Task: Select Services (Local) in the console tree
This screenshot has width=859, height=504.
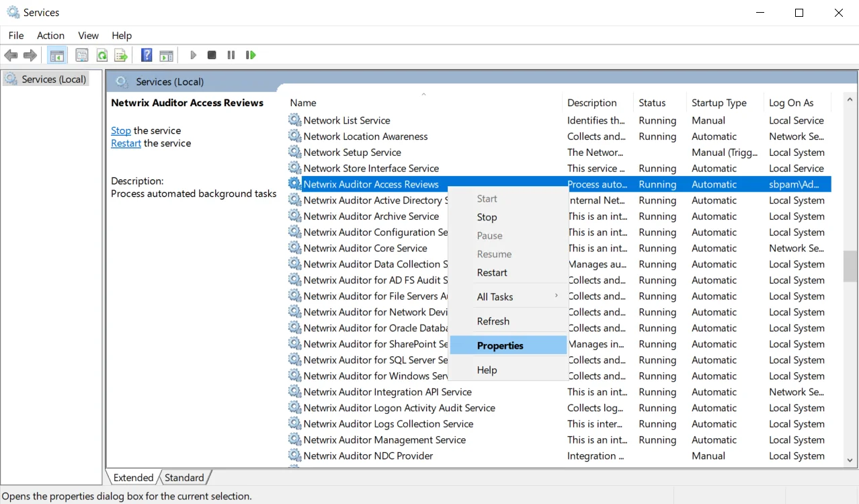Action: [46, 79]
